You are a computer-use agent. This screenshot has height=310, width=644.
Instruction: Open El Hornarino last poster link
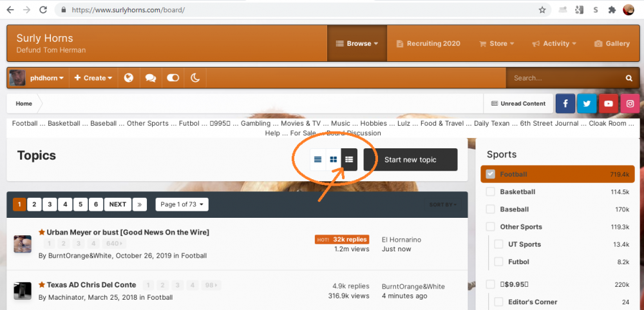pos(401,240)
